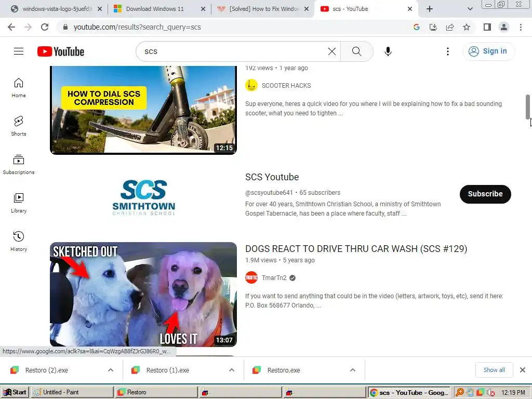
Task: Open History in the sidebar
Action: click(19, 241)
